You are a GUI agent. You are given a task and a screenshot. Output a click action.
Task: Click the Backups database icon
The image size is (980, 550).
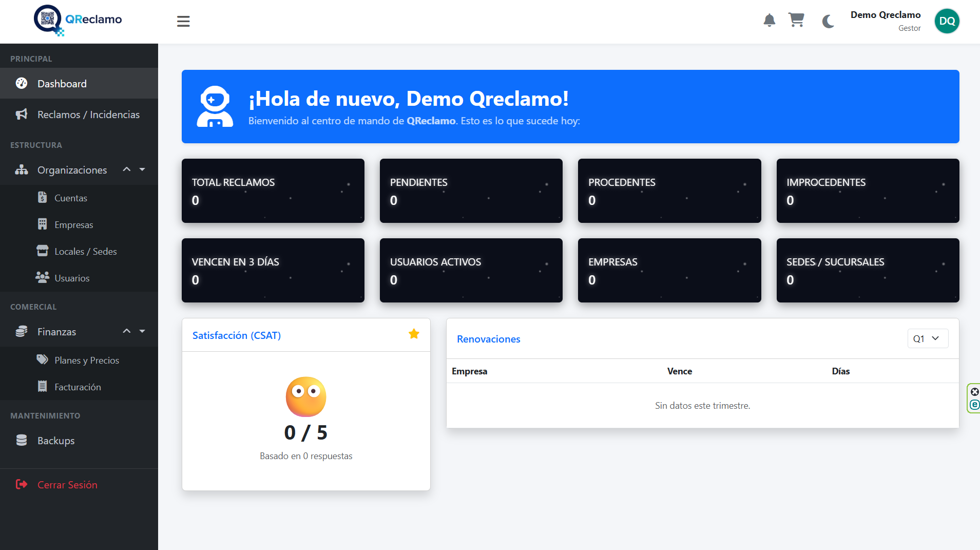21,440
